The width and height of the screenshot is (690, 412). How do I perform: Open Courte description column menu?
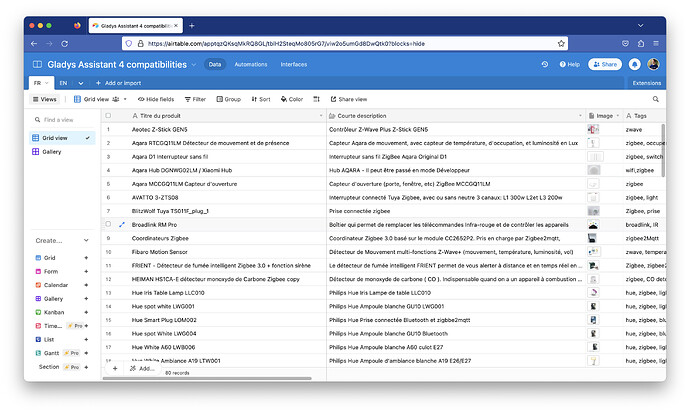click(x=580, y=116)
